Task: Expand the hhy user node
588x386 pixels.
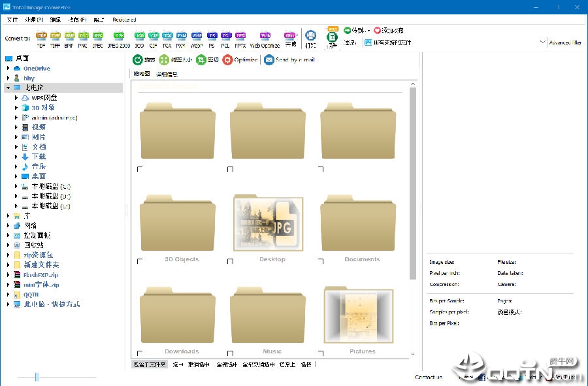Action: pos(8,78)
